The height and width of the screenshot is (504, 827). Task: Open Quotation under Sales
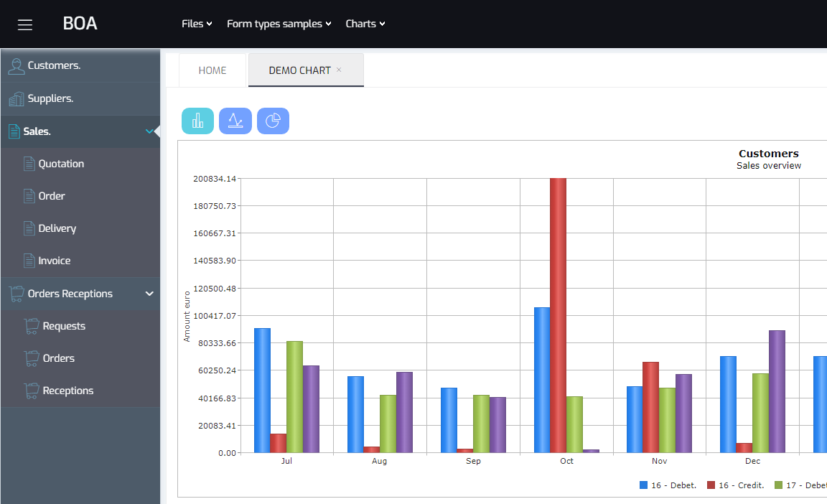click(80, 164)
